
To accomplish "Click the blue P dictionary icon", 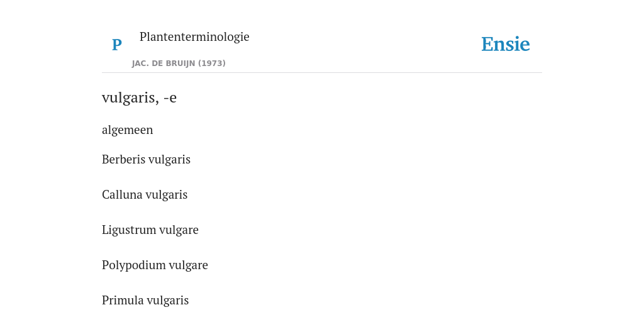I will [116, 45].
